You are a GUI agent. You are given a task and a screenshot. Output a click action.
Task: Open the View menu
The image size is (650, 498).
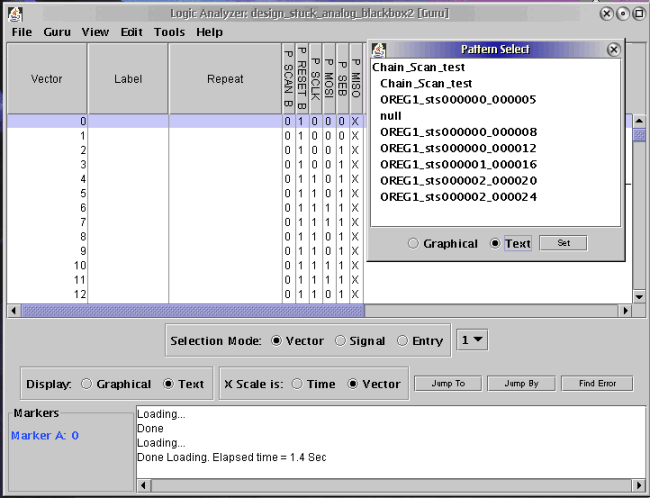(x=95, y=32)
